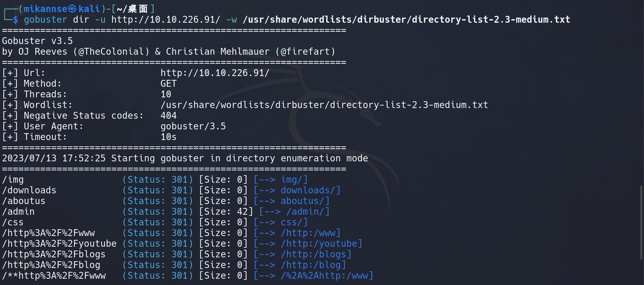Click the 2023/07/13 17:52:25 start timestamp
Screen dimensions: 644x285
54,158
